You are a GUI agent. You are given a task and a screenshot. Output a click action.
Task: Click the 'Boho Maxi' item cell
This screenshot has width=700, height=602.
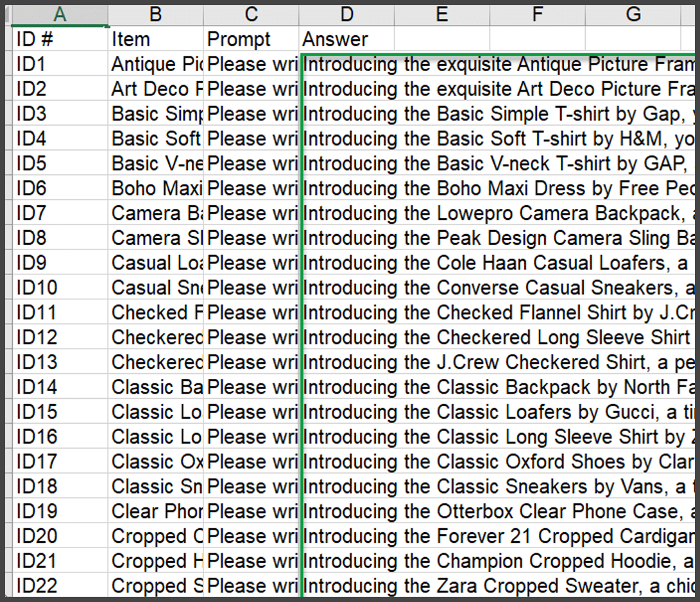coord(155,188)
